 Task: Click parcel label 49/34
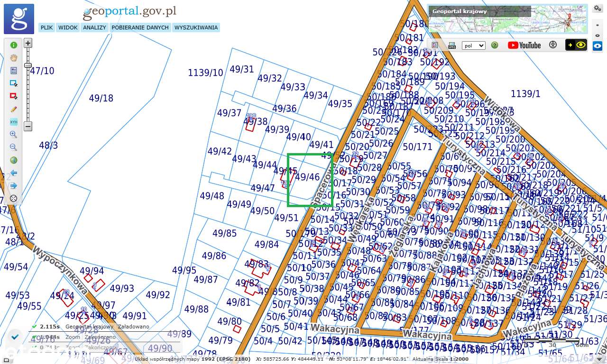316,95
